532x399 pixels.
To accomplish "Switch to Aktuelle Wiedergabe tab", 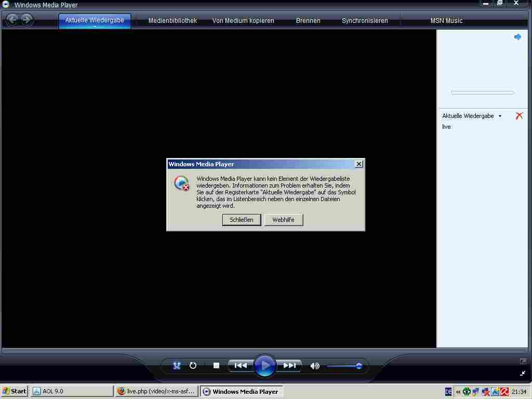I will point(95,21).
